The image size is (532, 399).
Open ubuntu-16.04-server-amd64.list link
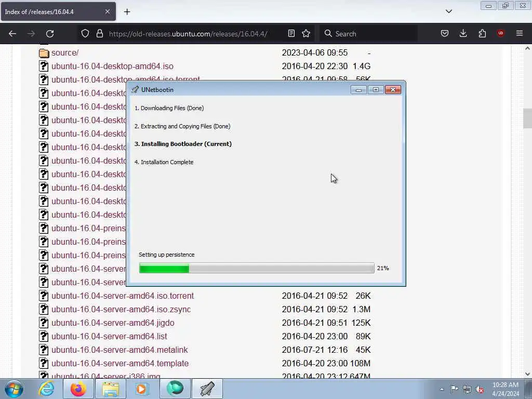[x=109, y=336]
